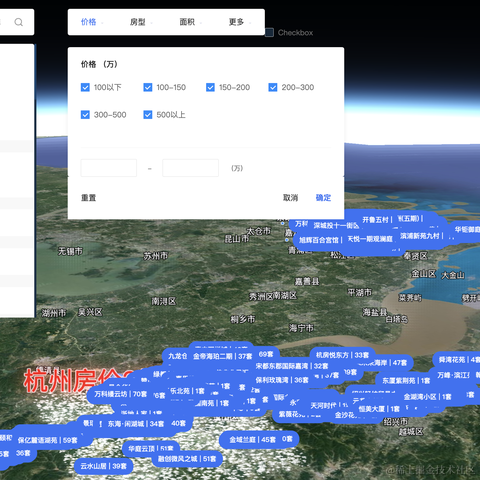Image resolution: width=480 pixels, height=480 pixels.
Task: Click the 重置 reset button
Action: 88,198
